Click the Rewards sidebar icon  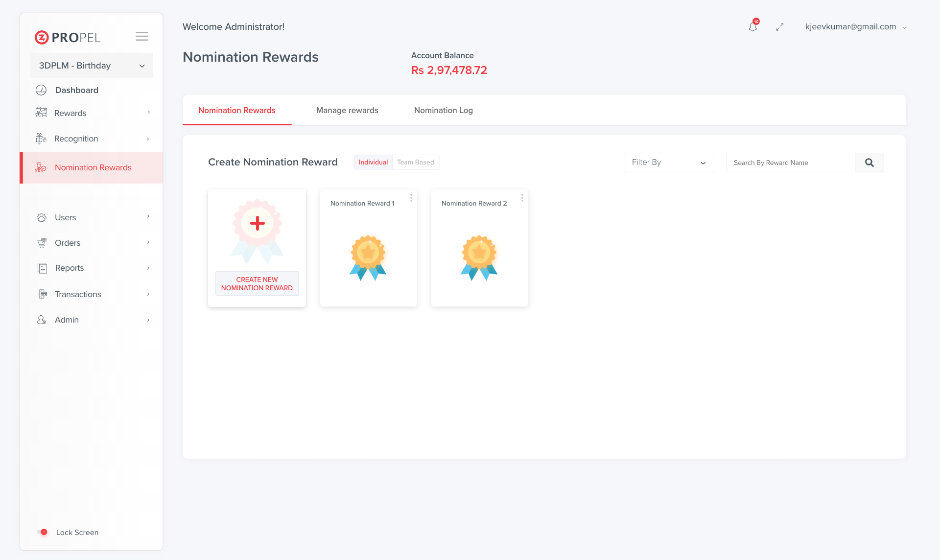[41, 112]
